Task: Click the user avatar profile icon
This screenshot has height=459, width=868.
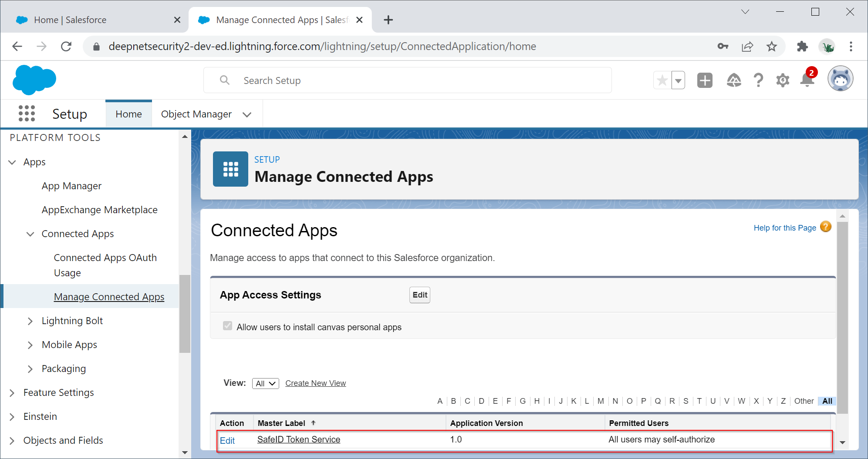Action: point(840,79)
